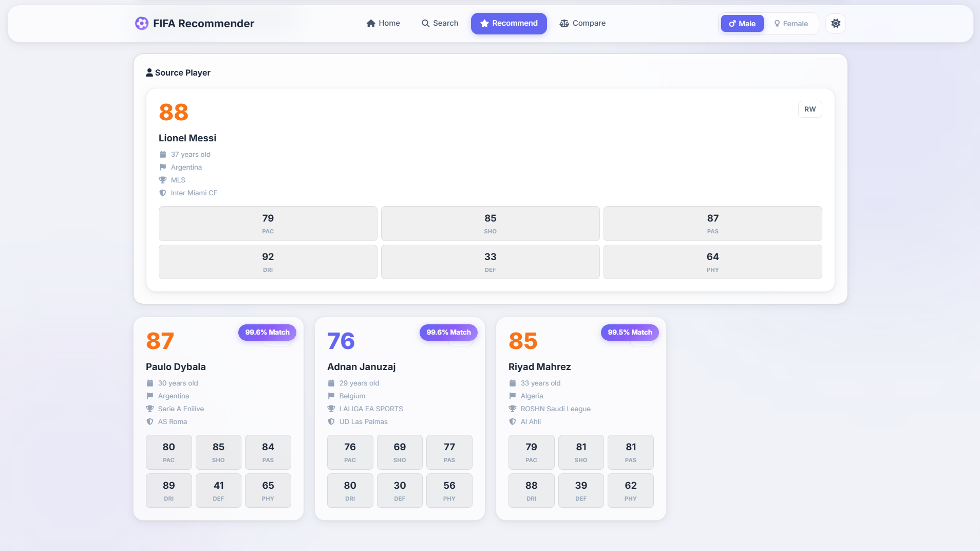The image size is (980, 551).
Task: Select the Lionel Messi name
Action: [x=187, y=138]
